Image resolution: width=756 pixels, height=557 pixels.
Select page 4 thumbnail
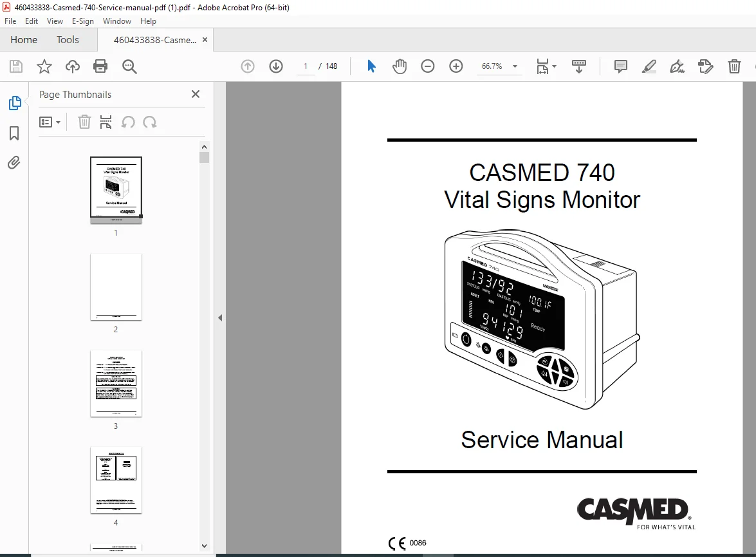(116, 480)
